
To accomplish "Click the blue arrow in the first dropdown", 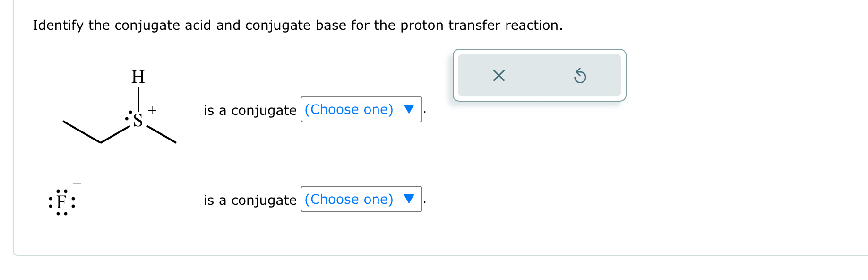I will click(409, 109).
